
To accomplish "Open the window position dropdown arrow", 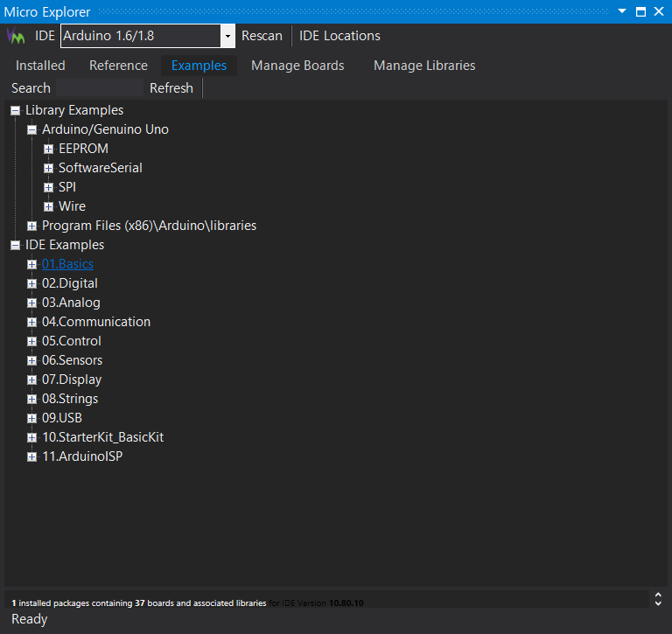I will [622, 11].
